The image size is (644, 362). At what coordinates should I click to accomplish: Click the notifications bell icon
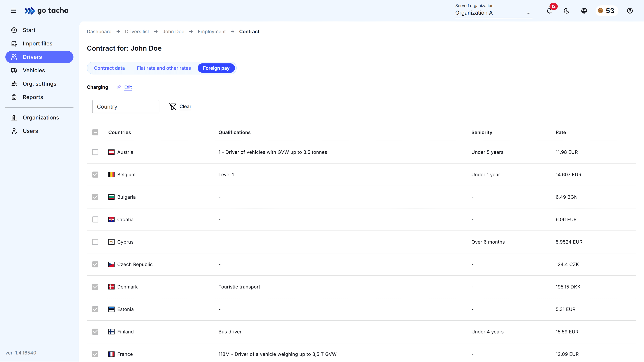coord(549,11)
